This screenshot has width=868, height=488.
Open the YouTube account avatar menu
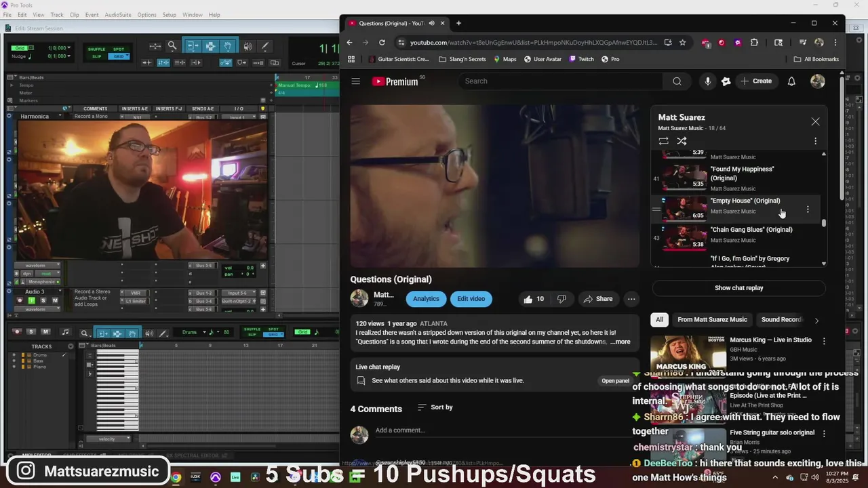(818, 81)
